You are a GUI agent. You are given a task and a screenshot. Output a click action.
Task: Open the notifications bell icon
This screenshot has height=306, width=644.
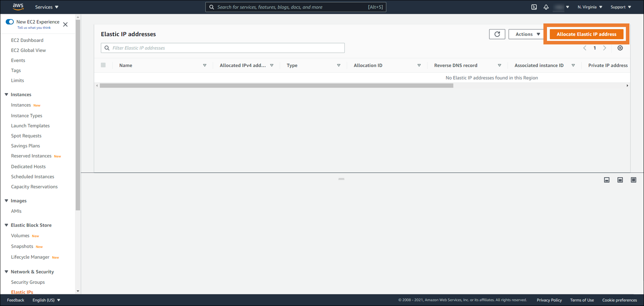tap(546, 7)
